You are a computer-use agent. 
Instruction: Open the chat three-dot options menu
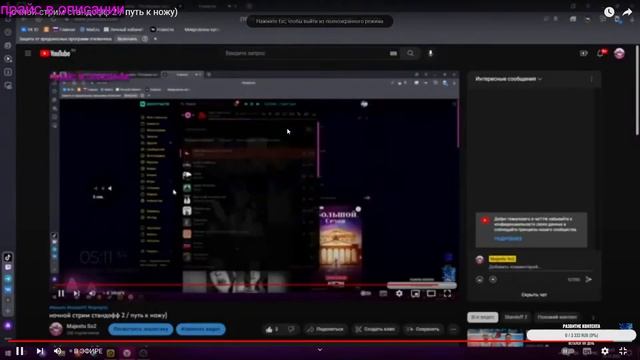pos(591,79)
